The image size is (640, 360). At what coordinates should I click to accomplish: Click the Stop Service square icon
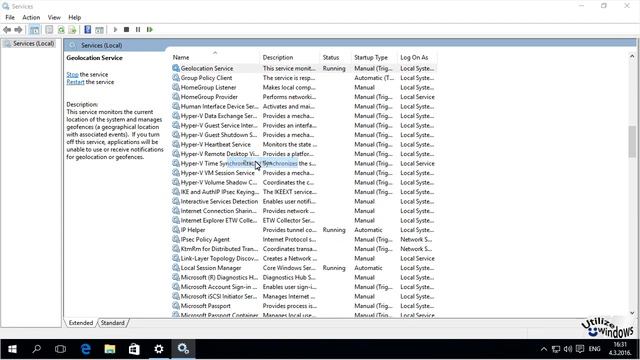pyautogui.click(x=127, y=29)
